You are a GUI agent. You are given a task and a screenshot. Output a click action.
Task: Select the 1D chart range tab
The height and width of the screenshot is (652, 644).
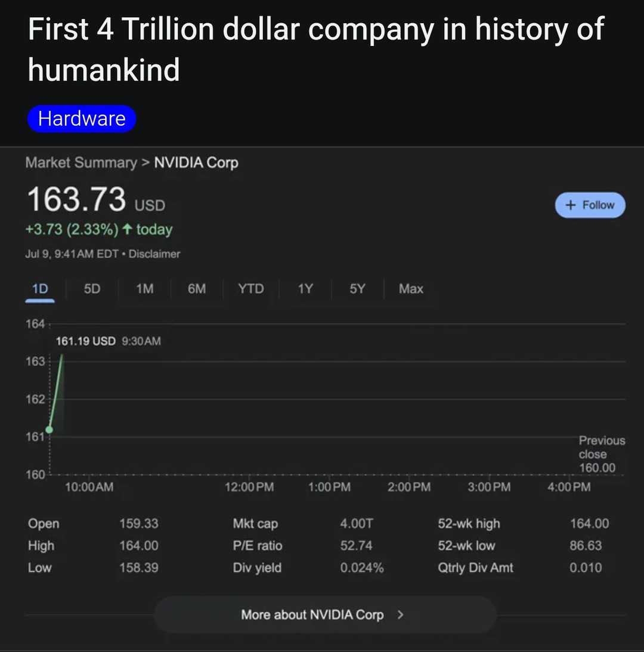pyautogui.click(x=40, y=289)
